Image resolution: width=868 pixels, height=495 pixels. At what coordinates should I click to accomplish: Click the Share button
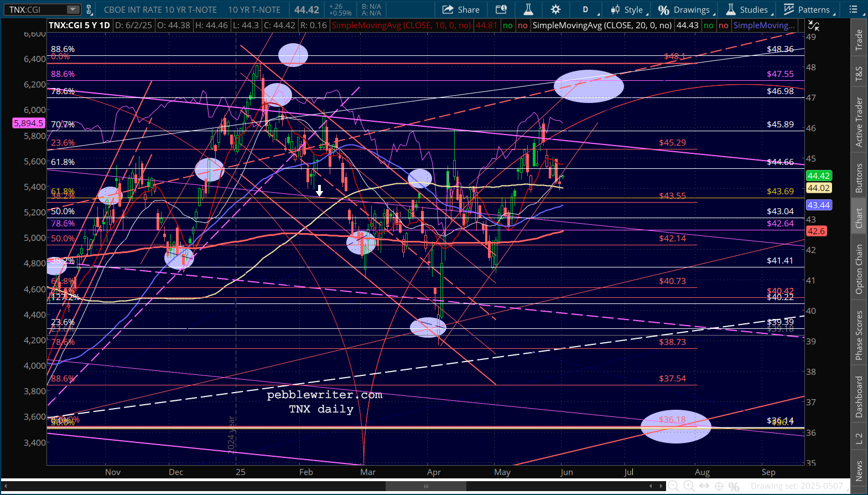pyautogui.click(x=461, y=9)
